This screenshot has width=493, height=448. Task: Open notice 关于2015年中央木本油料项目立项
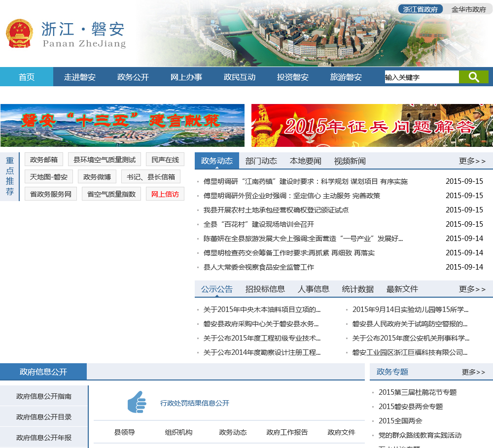(x=262, y=310)
